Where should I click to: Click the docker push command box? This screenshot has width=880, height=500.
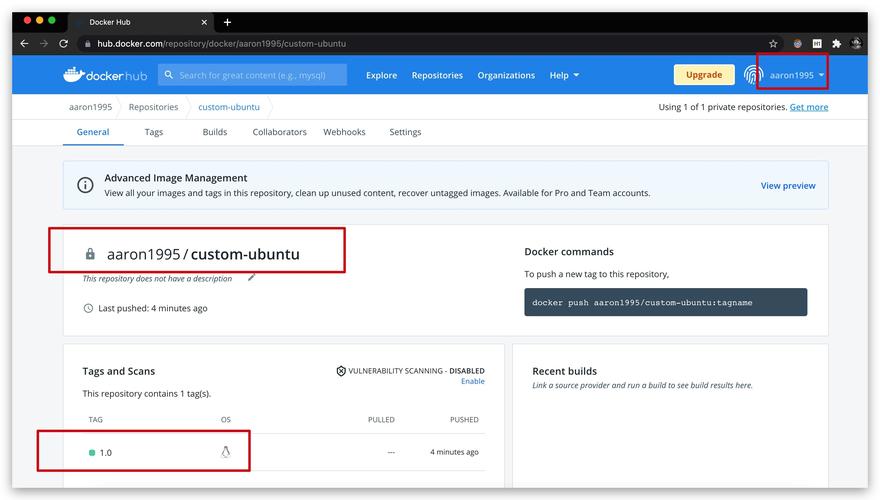[x=666, y=302]
